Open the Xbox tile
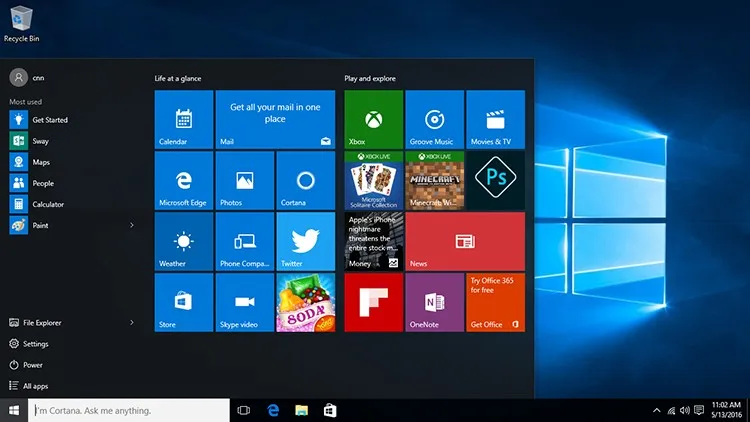Image resolution: width=750 pixels, height=422 pixels. (x=374, y=119)
